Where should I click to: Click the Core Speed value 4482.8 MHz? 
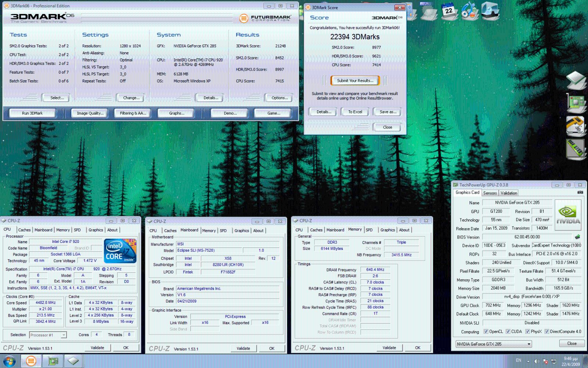46,302
